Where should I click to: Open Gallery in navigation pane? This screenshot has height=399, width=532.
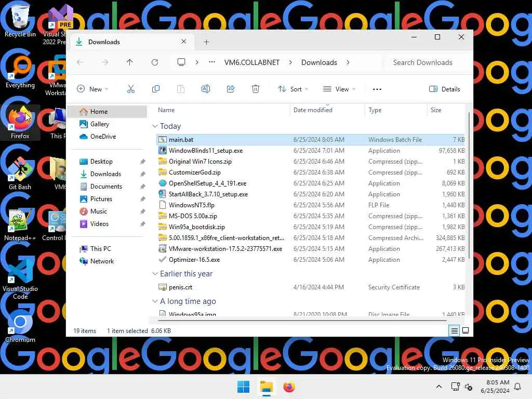coord(107,124)
